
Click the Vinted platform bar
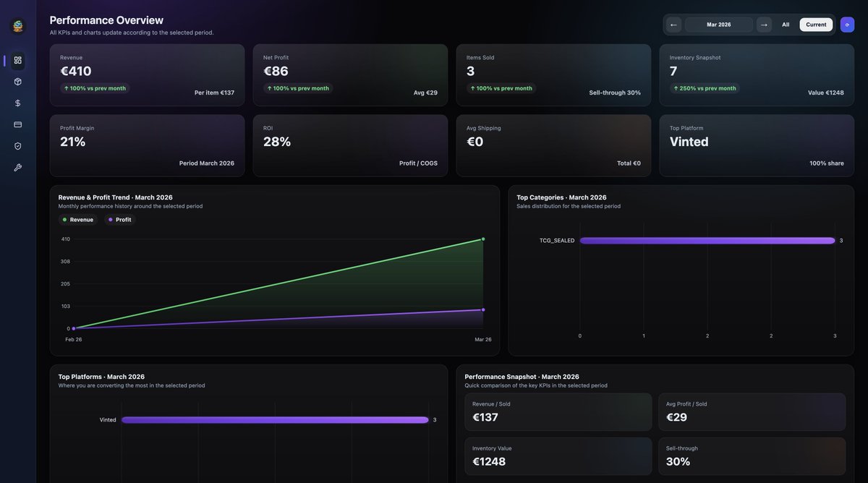point(275,420)
